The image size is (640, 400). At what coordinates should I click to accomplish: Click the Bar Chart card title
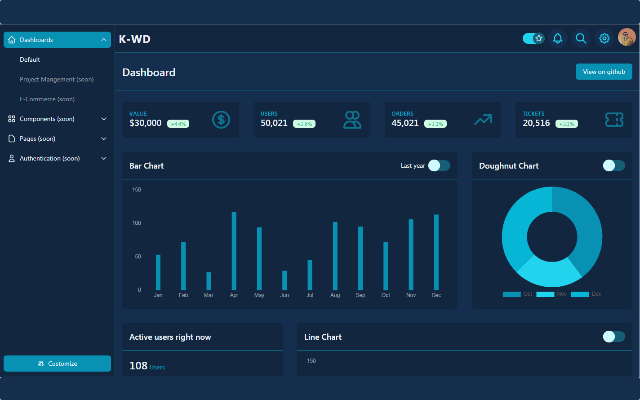pyautogui.click(x=147, y=166)
